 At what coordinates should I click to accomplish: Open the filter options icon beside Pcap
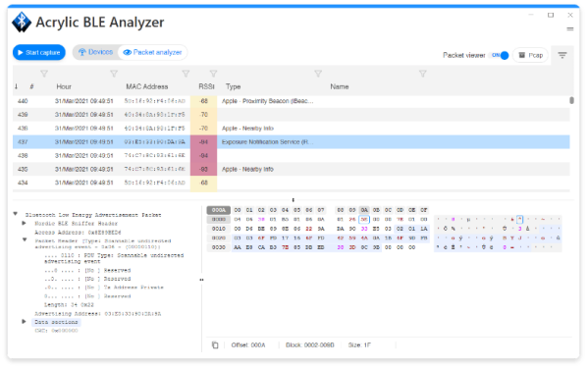pyautogui.click(x=562, y=55)
